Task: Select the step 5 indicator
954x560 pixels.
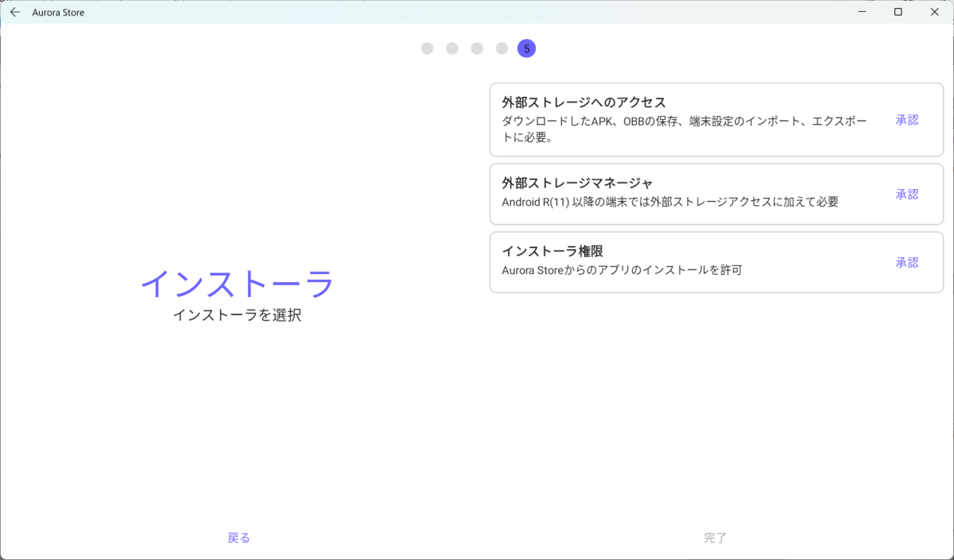Action: [526, 48]
